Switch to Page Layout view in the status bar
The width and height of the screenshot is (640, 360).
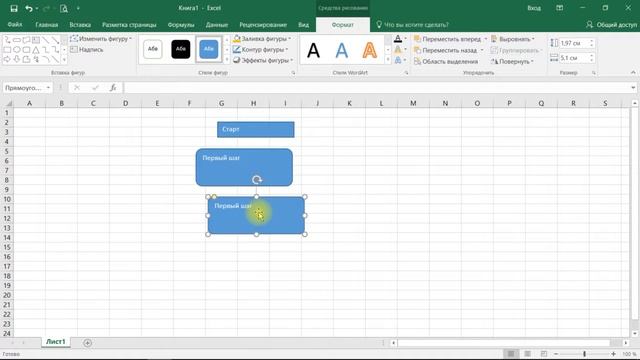[527, 354]
